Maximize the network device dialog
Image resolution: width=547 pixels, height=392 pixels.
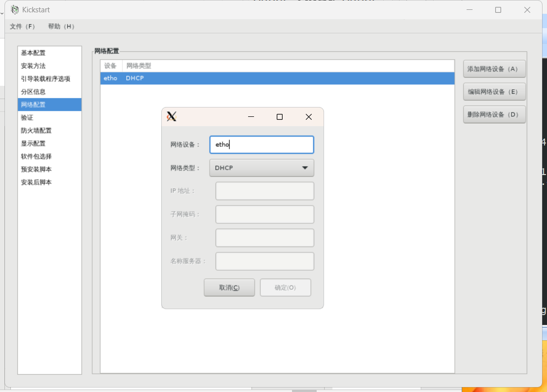pyautogui.click(x=280, y=117)
